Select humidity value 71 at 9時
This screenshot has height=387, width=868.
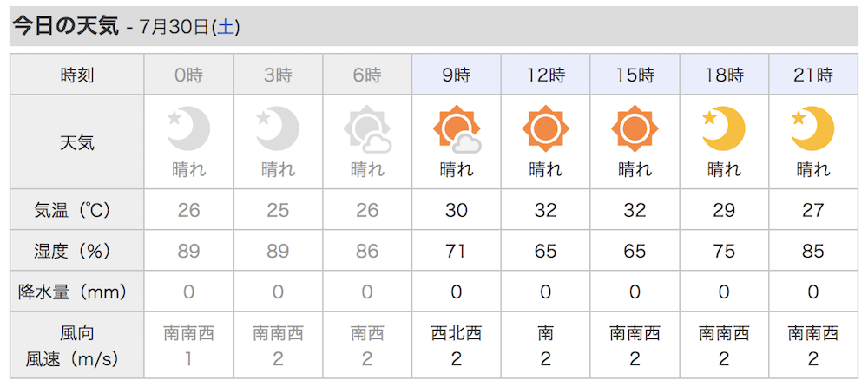pyautogui.click(x=457, y=252)
